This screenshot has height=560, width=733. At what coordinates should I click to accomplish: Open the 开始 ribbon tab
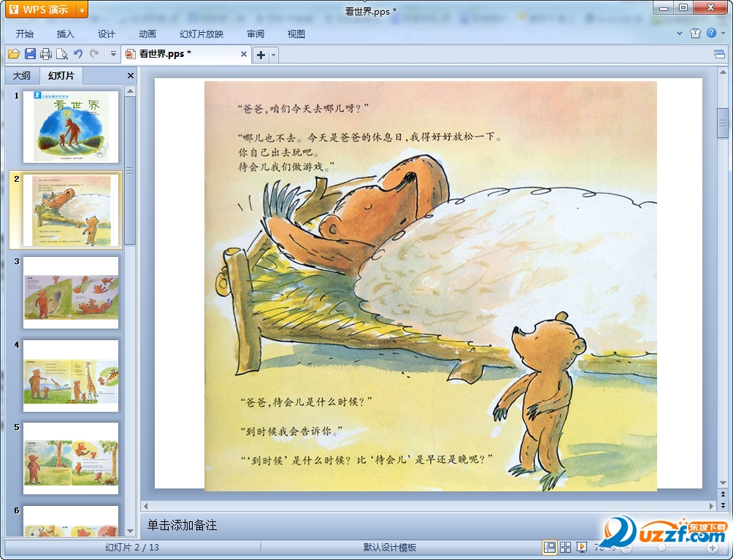pyautogui.click(x=25, y=34)
